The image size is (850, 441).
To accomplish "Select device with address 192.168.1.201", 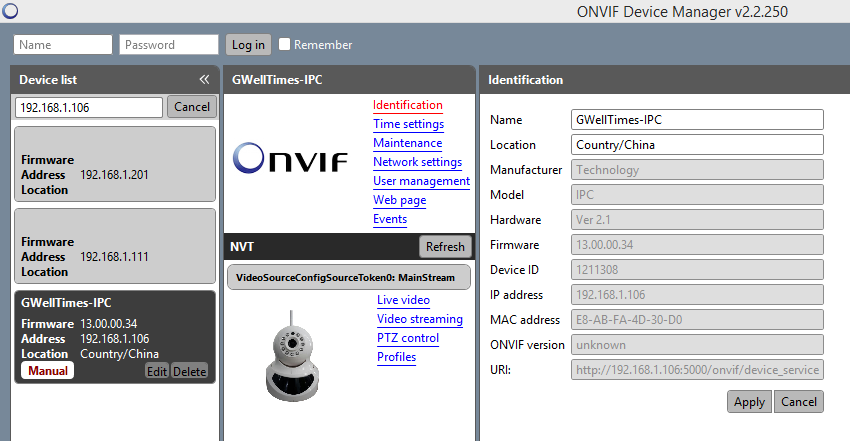I will click(115, 164).
